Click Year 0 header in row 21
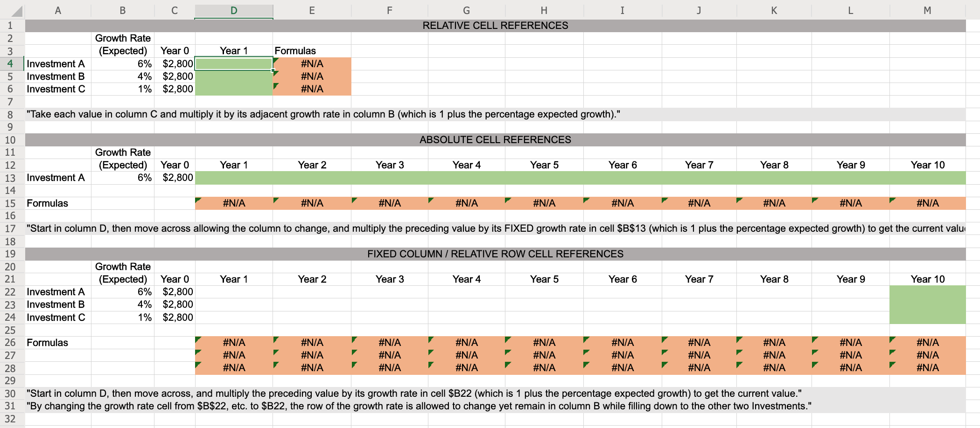Screen dimensions: 980x428 pos(175,279)
